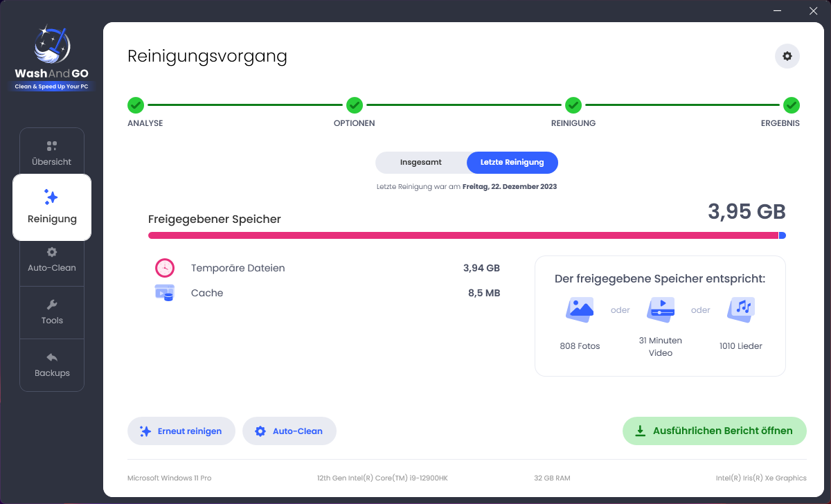Click the music icon above 1010 Lieder
Screen dimensions: 831x504
740,309
